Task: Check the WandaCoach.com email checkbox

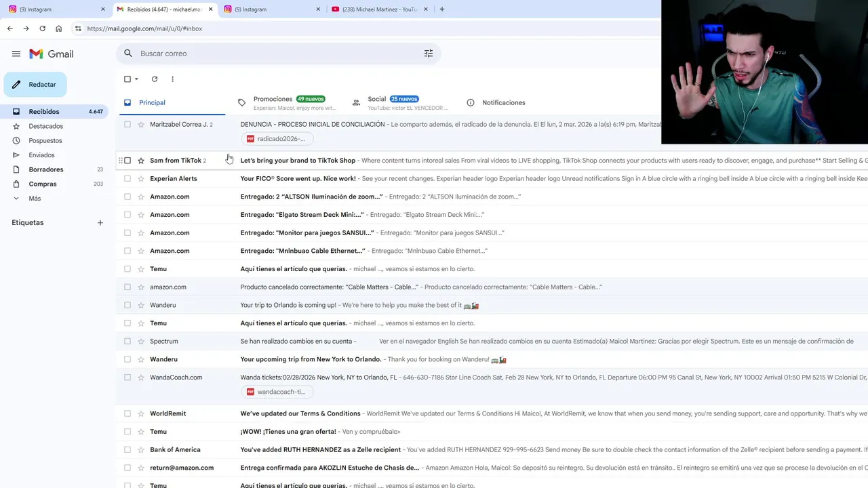Action: tap(127, 378)
